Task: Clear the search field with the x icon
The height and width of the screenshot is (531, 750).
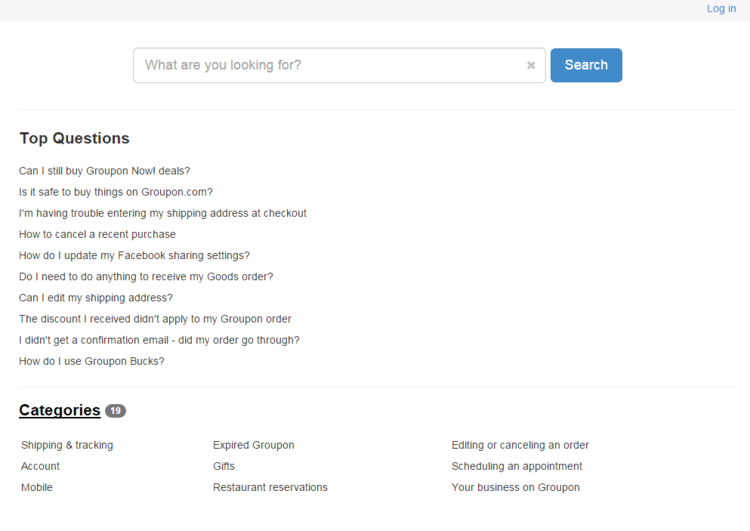Action: pyautogui.click(x=531, y=65)
